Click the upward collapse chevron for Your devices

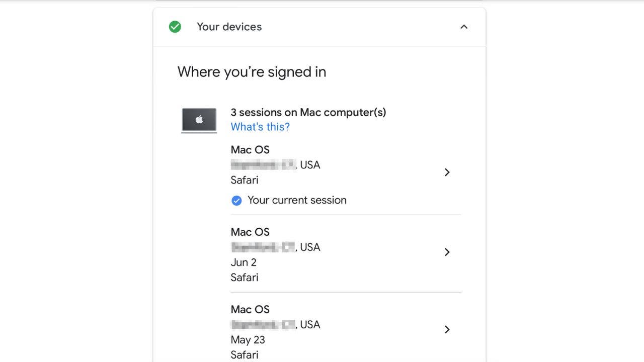463,27
